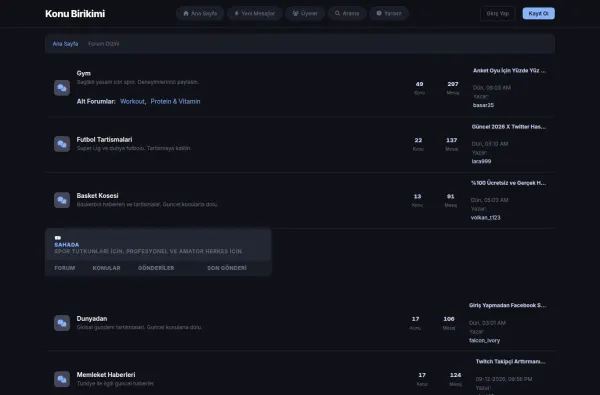The image size is (600, 395).
Task: Open author volkan_t123 profile
Action: (x=486, y=218)
